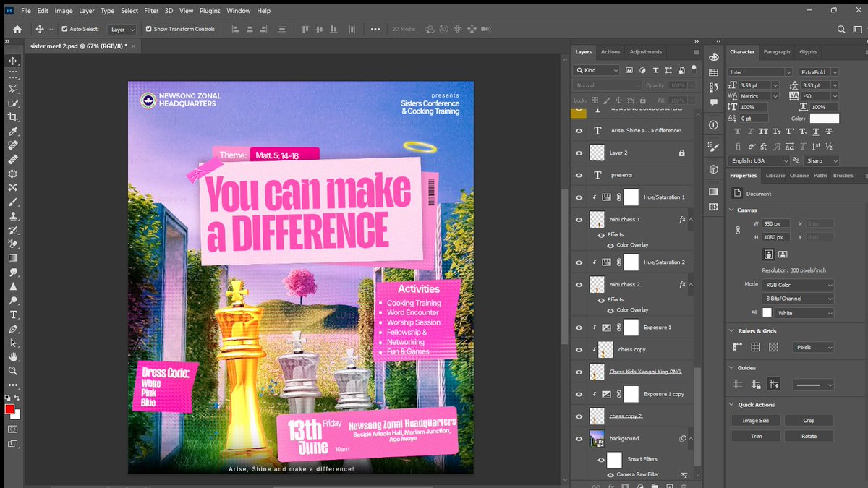Select the Zoom tool

pos(13,370)
